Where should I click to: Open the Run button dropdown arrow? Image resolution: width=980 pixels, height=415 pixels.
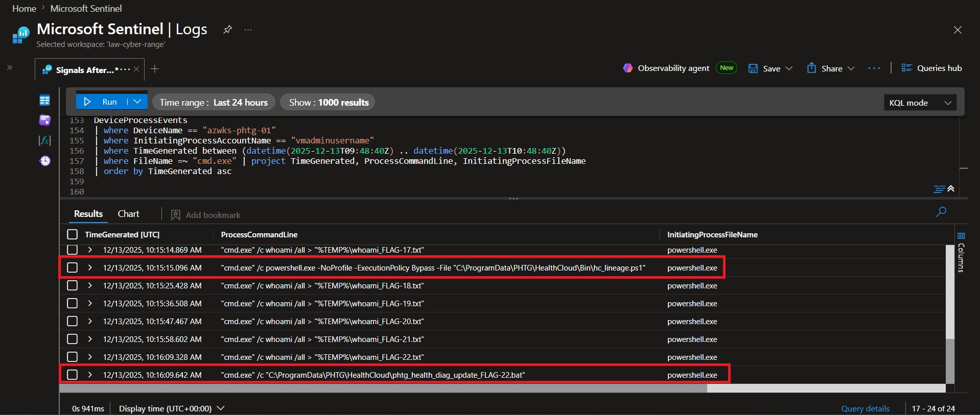137,102
